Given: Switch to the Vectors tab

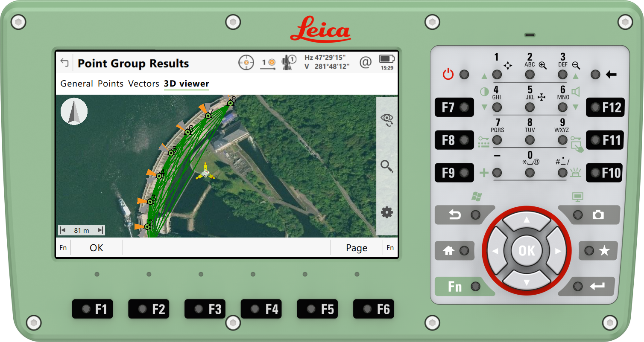Looking at the screenshot, I should pos(143,84).
